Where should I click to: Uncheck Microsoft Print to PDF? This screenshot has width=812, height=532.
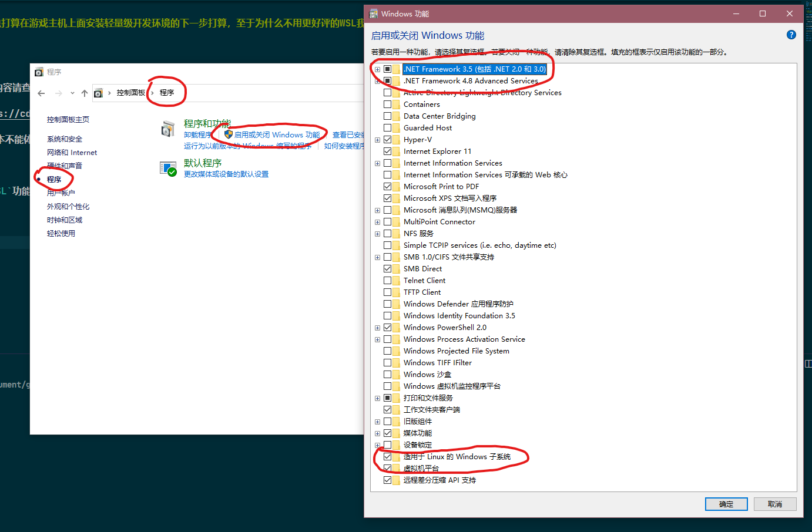click(x=387, y=187)
